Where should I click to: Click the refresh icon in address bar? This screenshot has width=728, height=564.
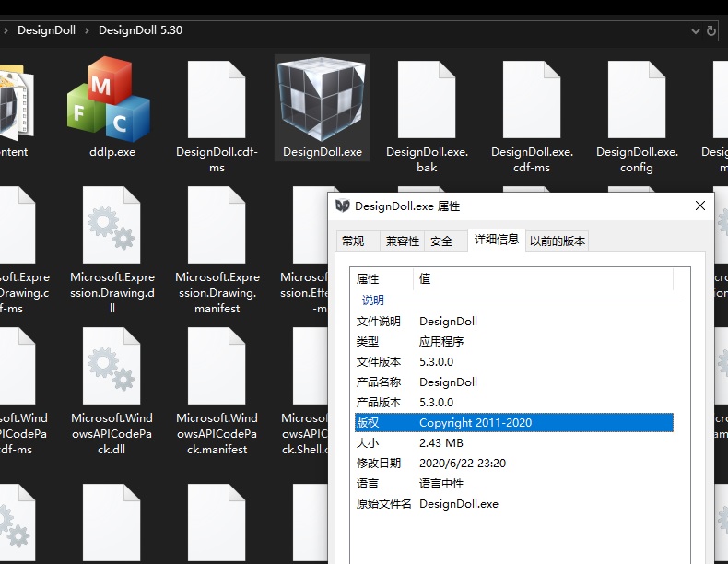[710, 30]
